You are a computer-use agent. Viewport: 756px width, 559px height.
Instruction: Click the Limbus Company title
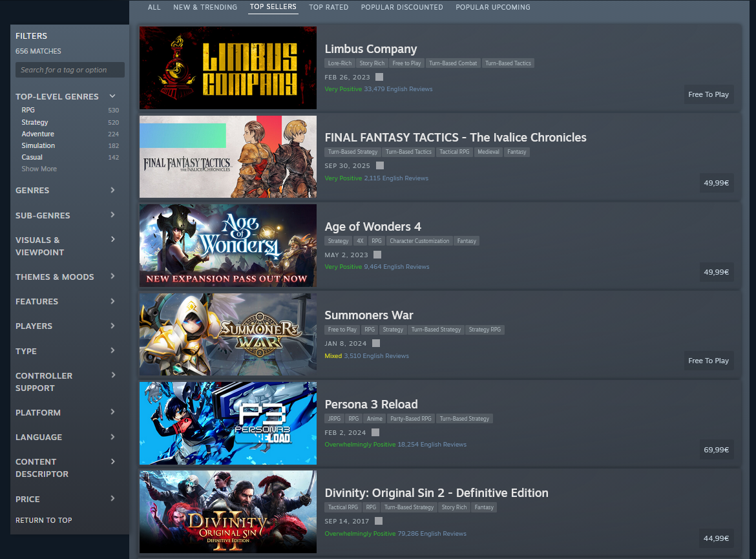371,48
